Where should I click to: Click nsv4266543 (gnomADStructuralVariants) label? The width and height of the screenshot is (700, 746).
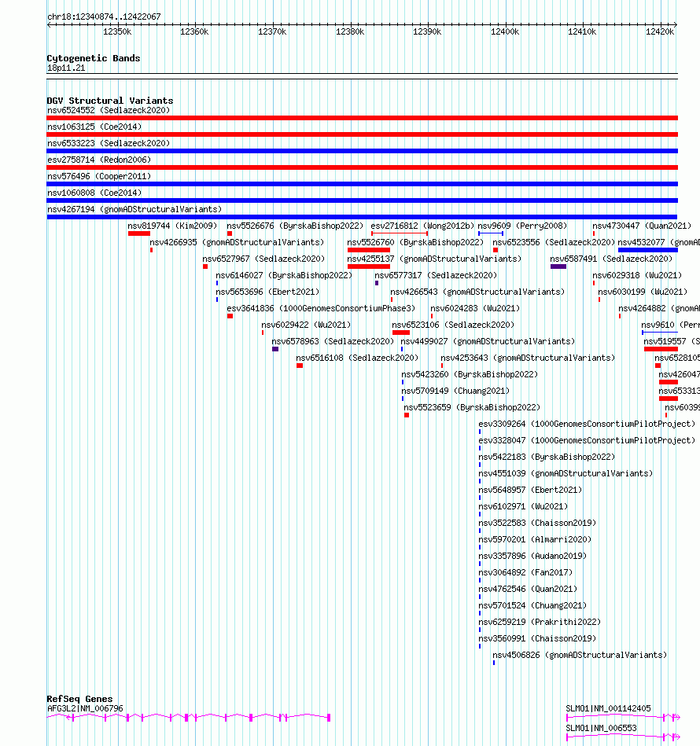pyautogui.click(x=477, y=292)
